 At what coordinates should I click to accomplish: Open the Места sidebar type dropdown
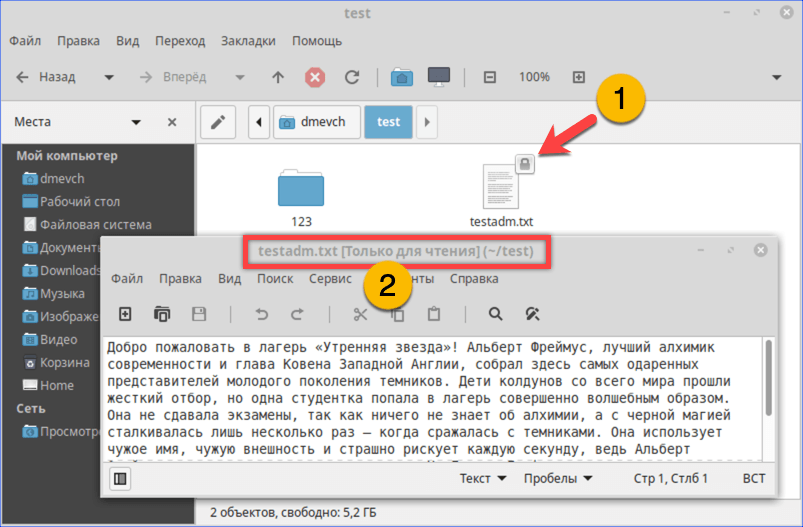tap(136, 122)
